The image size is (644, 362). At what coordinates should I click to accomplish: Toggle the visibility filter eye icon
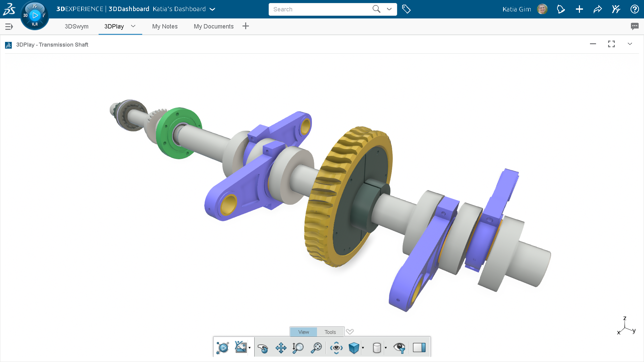click(x=399, y=348)
